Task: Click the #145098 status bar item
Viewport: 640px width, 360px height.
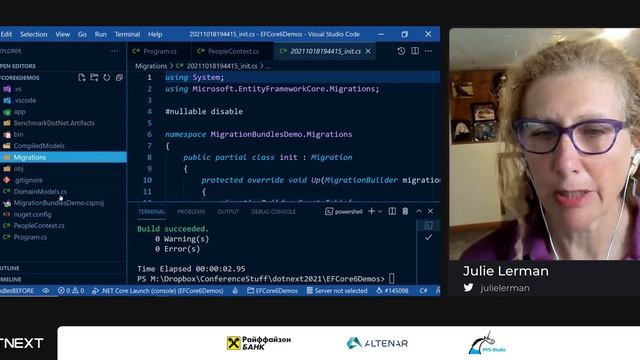Action: pyautogui.click(x=392, y=291)
